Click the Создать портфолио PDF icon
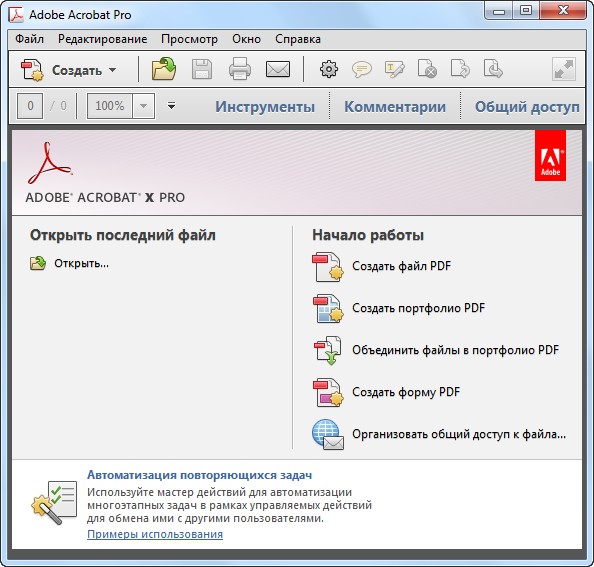594x567 pixels. click(328, 309)
